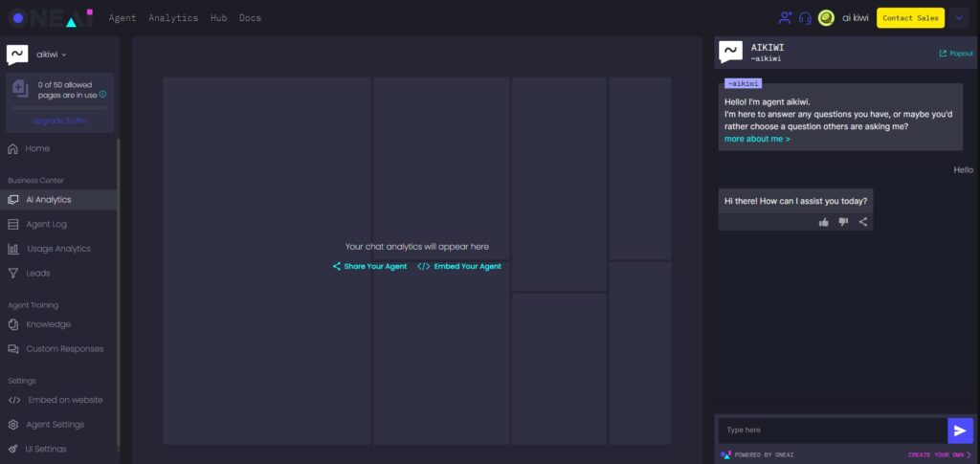This screenshot has width=980, height=464.
Task: Click the Custom Responses icon
Action: 13,349
